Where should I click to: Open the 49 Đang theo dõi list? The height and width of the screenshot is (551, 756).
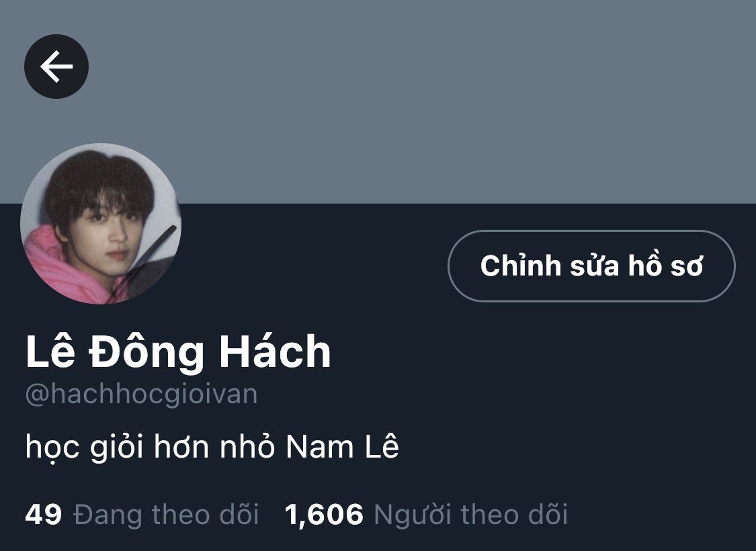tap(142, 514)
